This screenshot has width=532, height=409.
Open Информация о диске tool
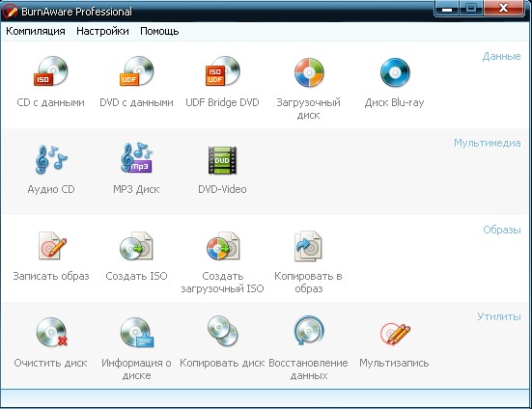point(137,333)
